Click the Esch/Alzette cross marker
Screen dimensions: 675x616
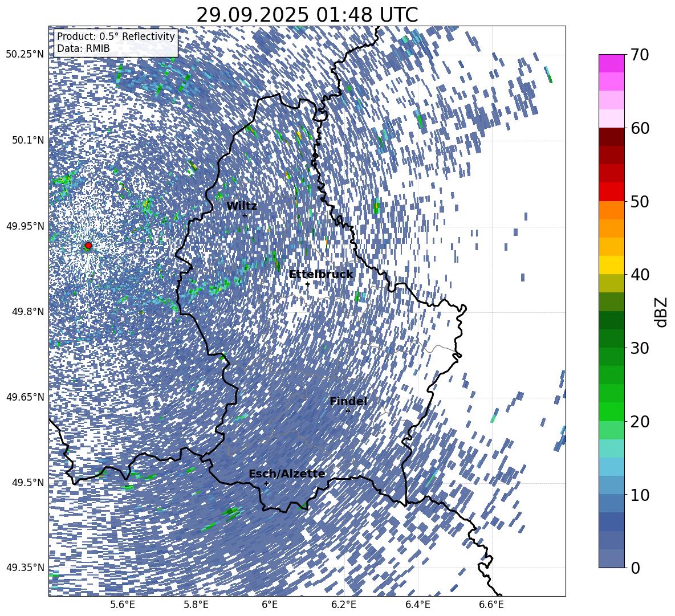pos(266,483)
